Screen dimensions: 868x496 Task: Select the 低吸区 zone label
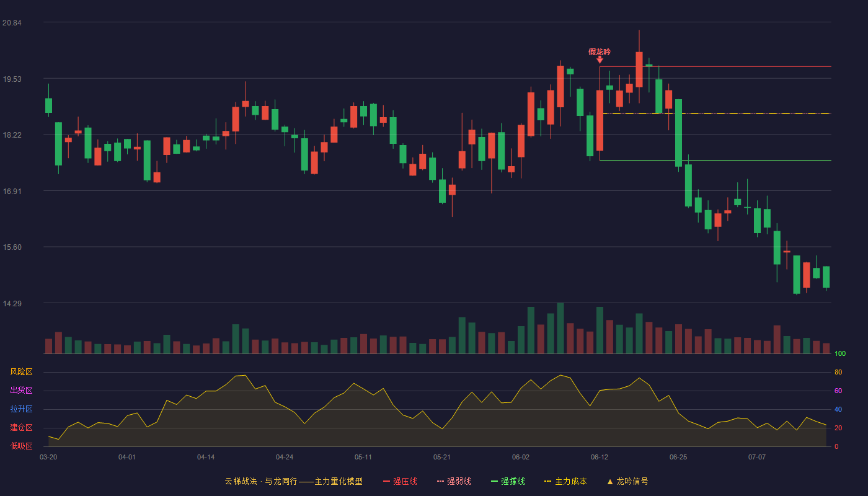coord(21,446)
